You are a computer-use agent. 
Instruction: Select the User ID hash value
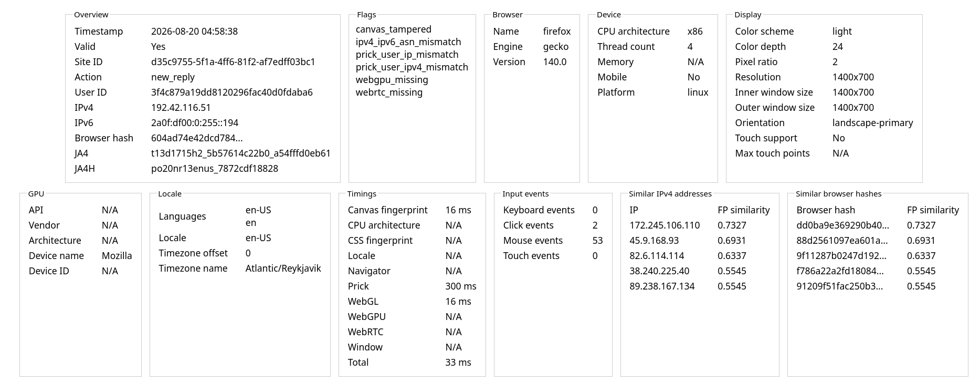(231, 92)
